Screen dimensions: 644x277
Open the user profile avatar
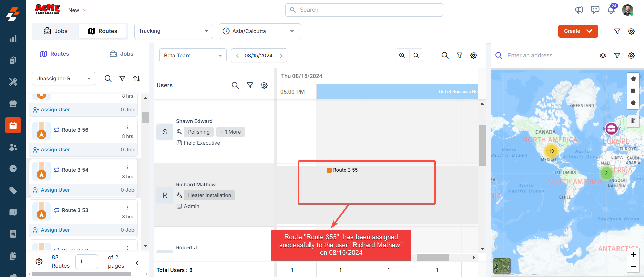pos(628,10)
